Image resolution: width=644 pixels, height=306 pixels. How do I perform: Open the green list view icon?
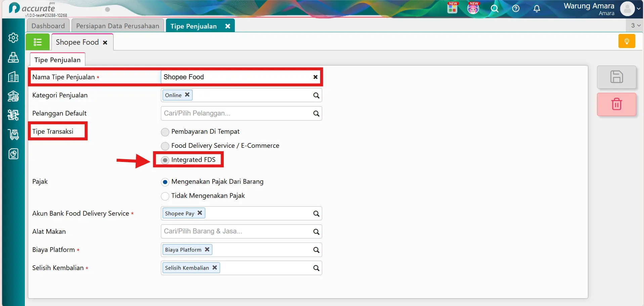38,42
